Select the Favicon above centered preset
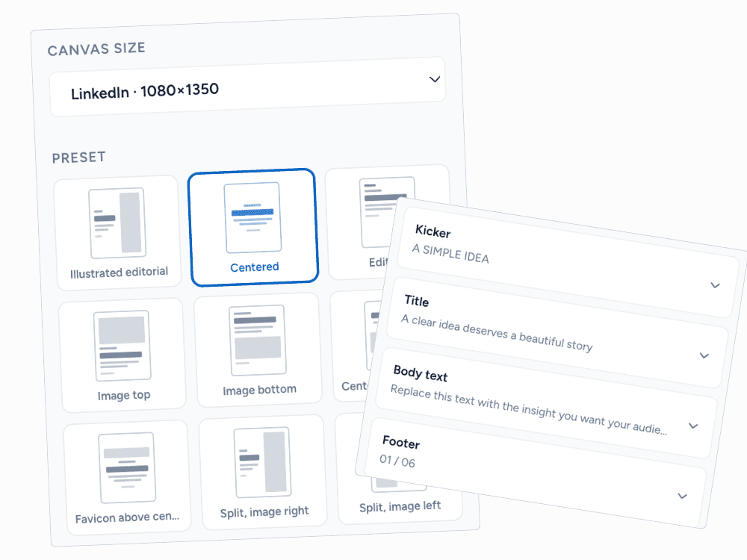This screenshot has height=560, width=747. [127, 478]
